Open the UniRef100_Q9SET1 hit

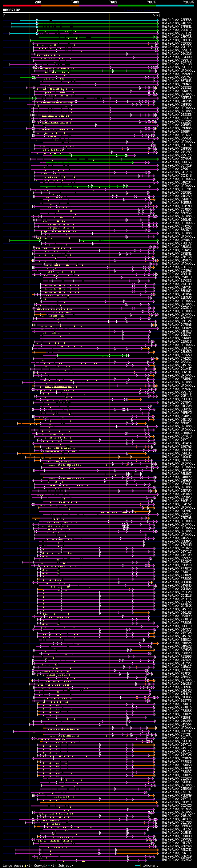[176, 50]
